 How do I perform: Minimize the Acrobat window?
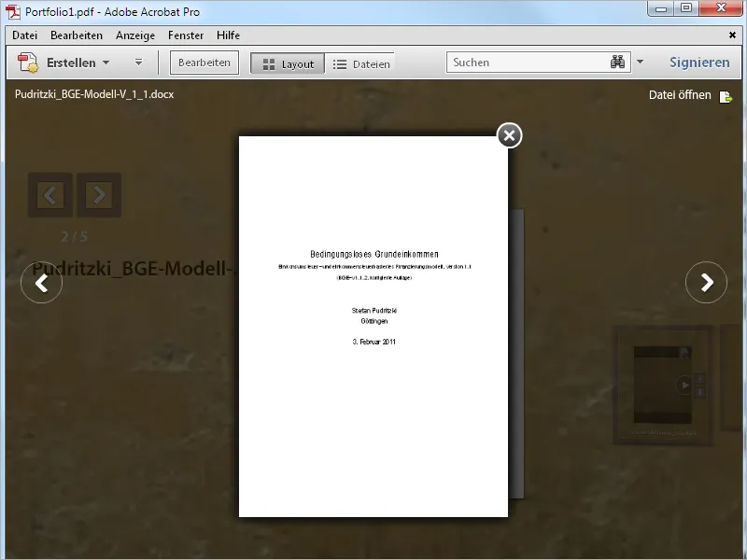tap(661, 8)
